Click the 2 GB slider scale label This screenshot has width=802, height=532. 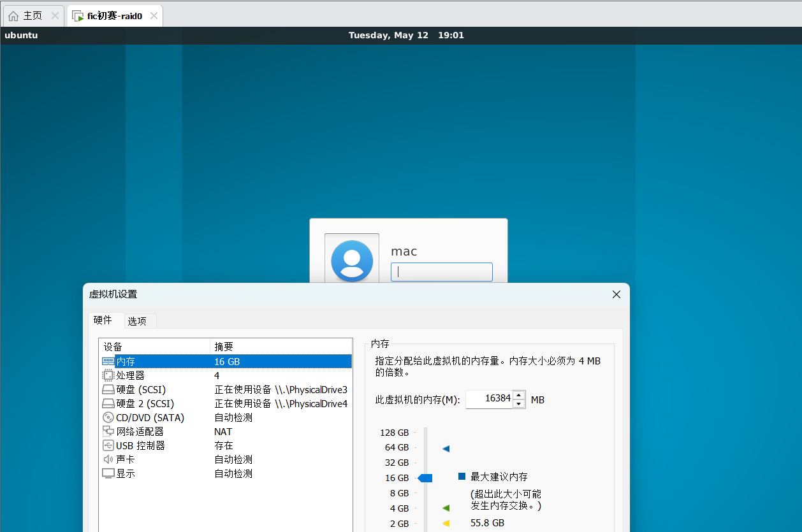(399, 524)
